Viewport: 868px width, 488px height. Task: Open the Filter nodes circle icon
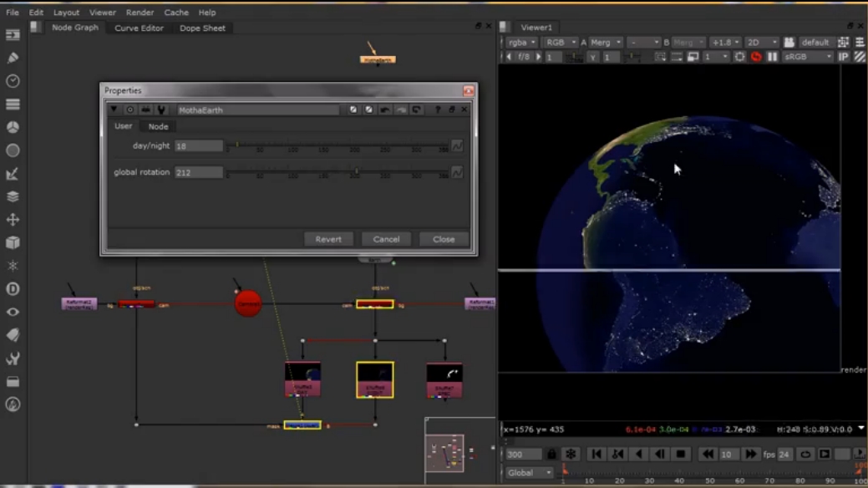(13, 150)
